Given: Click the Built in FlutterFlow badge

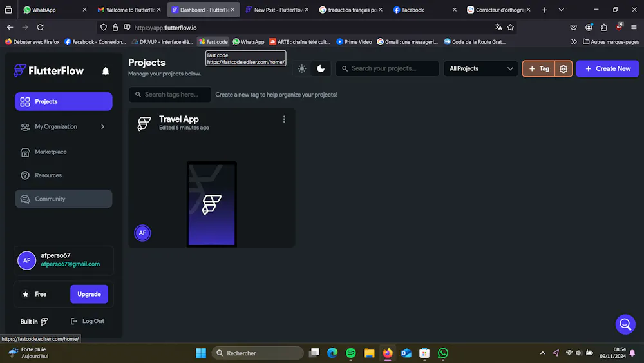Looking at the screenshot, I should pos(34,322).
